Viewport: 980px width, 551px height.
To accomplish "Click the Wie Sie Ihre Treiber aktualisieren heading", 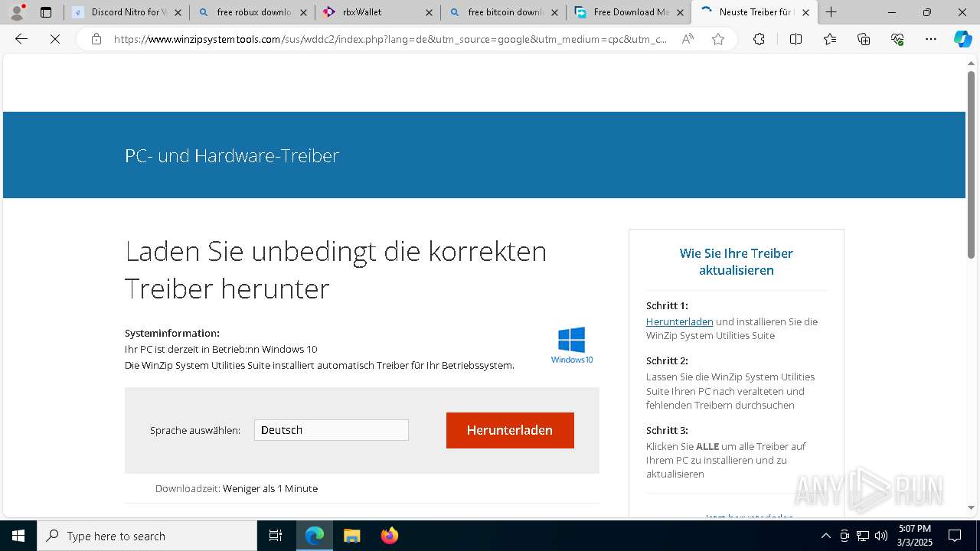I will tap(736, 262).
